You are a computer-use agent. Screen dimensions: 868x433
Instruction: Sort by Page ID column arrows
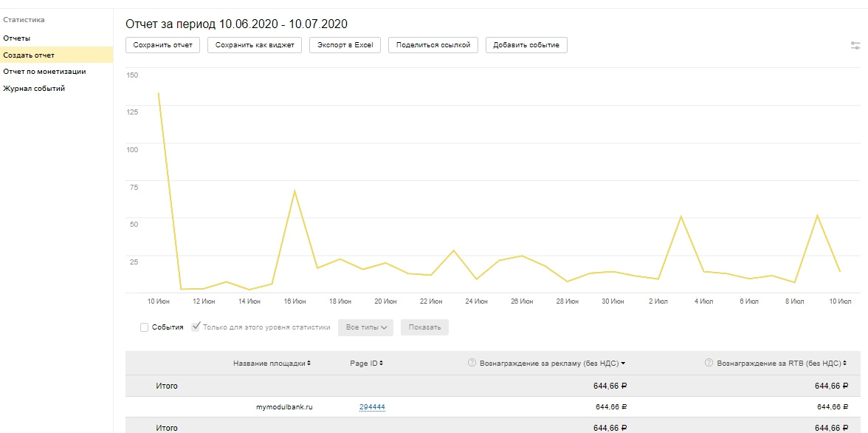coord(382,364)
